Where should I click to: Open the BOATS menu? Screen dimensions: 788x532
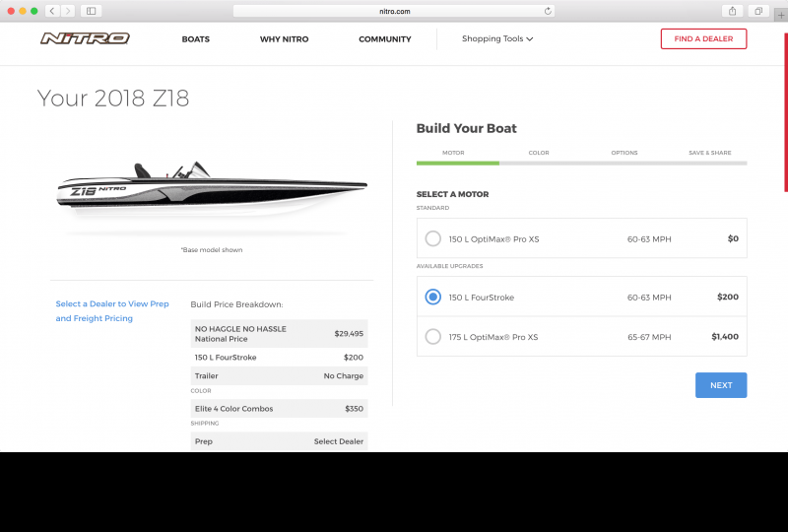(195, 39)
